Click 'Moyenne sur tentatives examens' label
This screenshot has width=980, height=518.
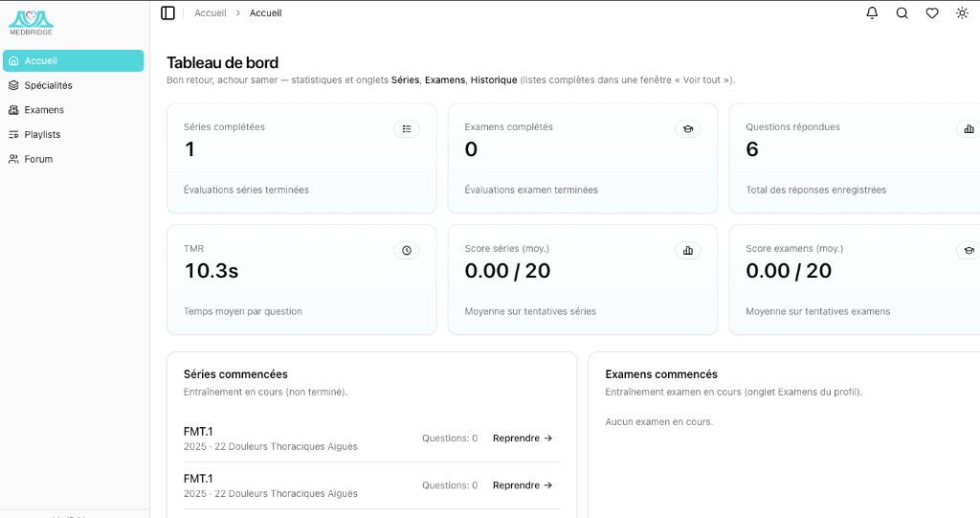(x=817, y=311)
